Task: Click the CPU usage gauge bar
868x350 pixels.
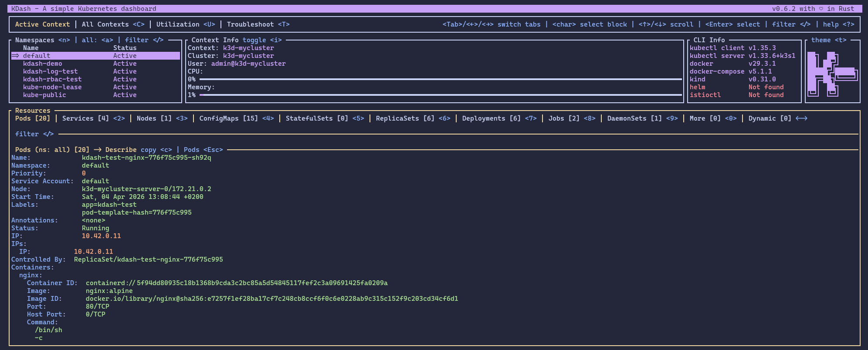Action: [x=441, y=79]
